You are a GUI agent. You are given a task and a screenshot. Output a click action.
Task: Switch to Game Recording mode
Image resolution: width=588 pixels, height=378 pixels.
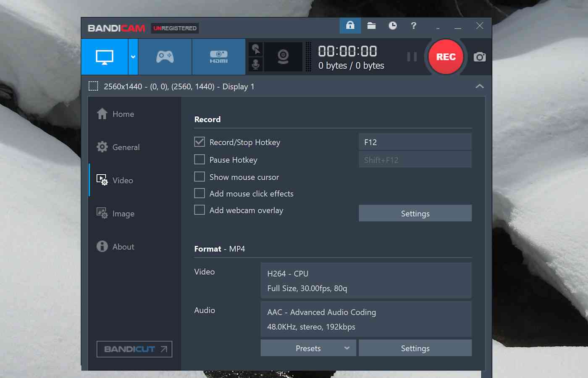(x=165, y=57)
